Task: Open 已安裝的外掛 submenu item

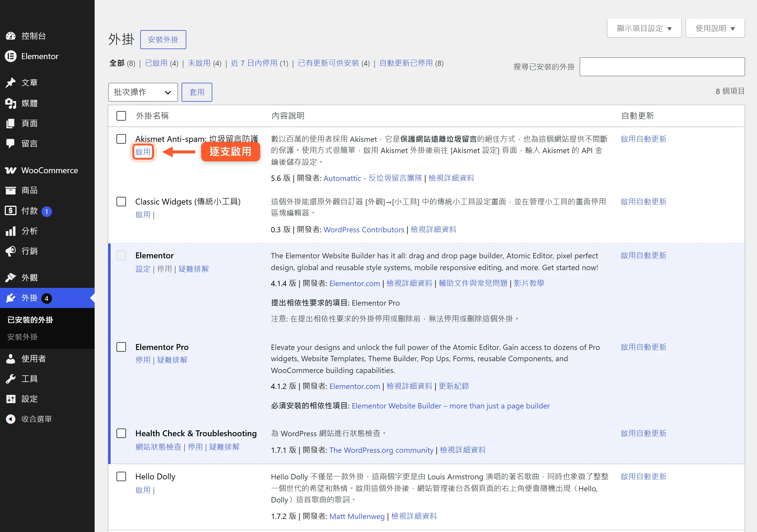Action: [x=30, y=320]
